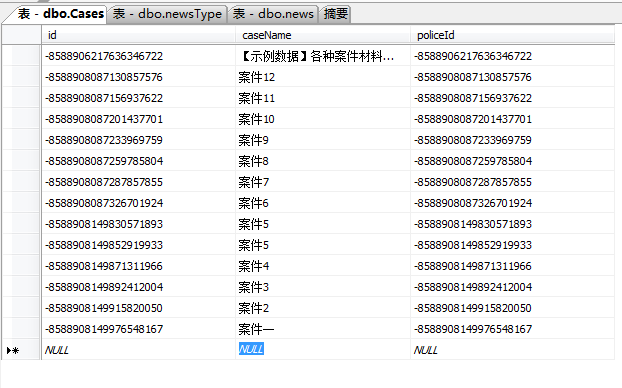This screenshot has height=388, width=622.
Task: Click id cell -8588908087201437701
Action: (x=138, y=119)
